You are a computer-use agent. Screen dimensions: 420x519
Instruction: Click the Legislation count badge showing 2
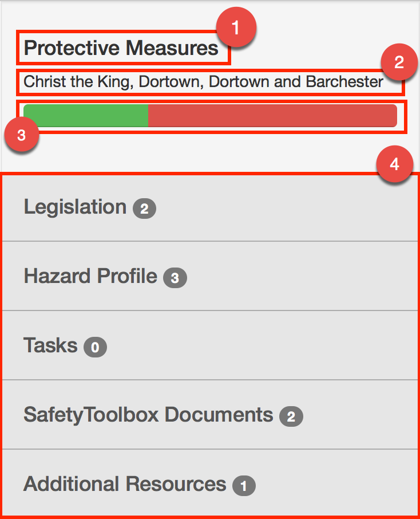[144, 209]
